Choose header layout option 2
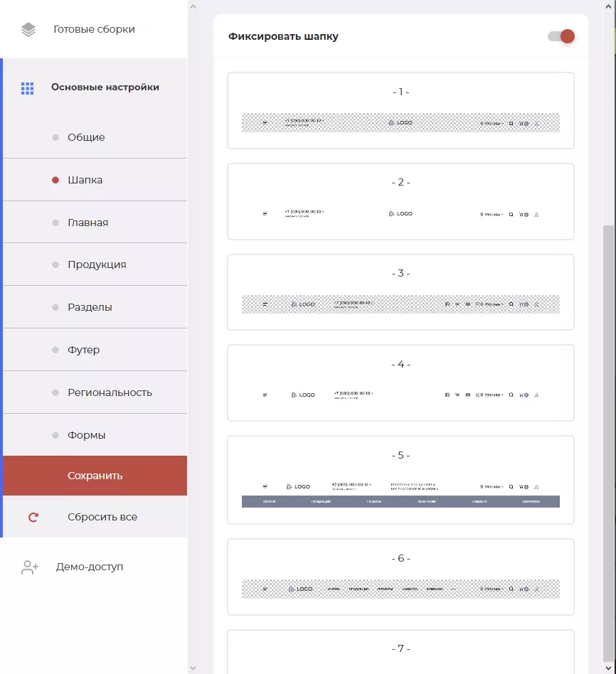 click(400, 202)
